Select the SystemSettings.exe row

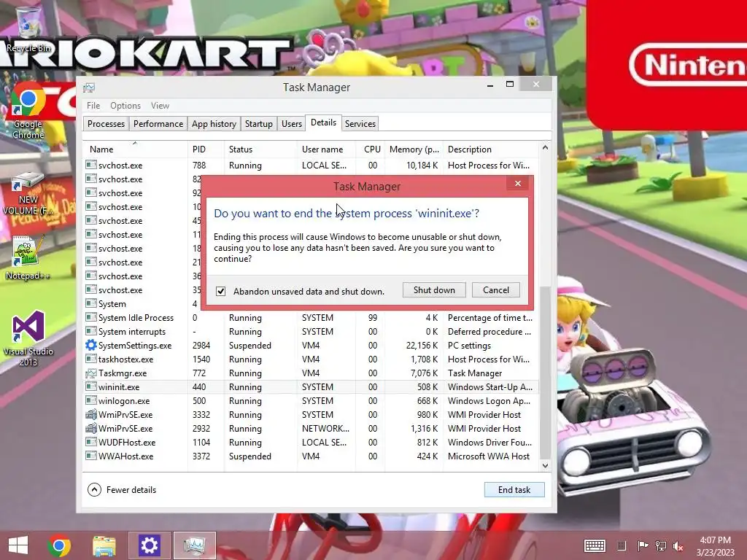[311, 345]
